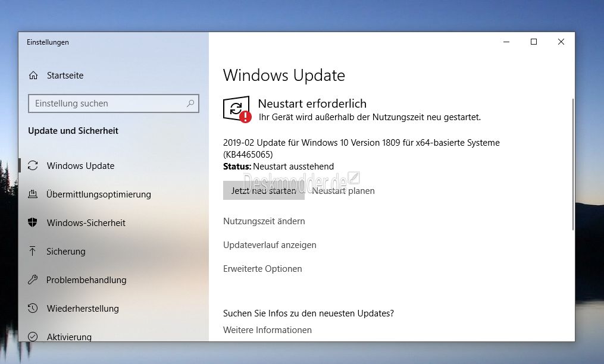The width and height of the screenshot is (604, 364).
Task: Click Neustart planen link
Action: [343, 191]
